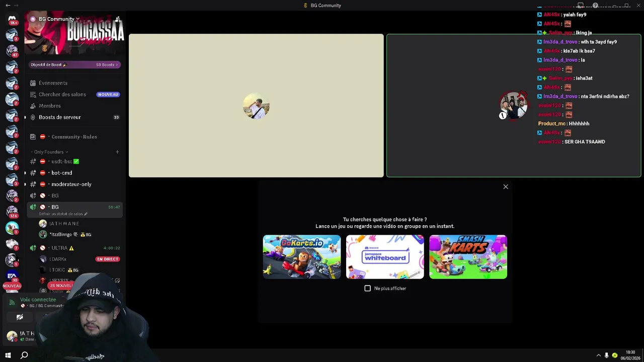Open own user avatar in user panel

12,335
